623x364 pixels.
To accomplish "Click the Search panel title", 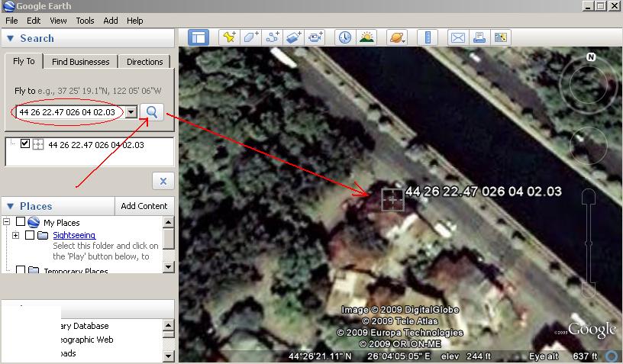I will pyautogui.click(x=37, y=38).
